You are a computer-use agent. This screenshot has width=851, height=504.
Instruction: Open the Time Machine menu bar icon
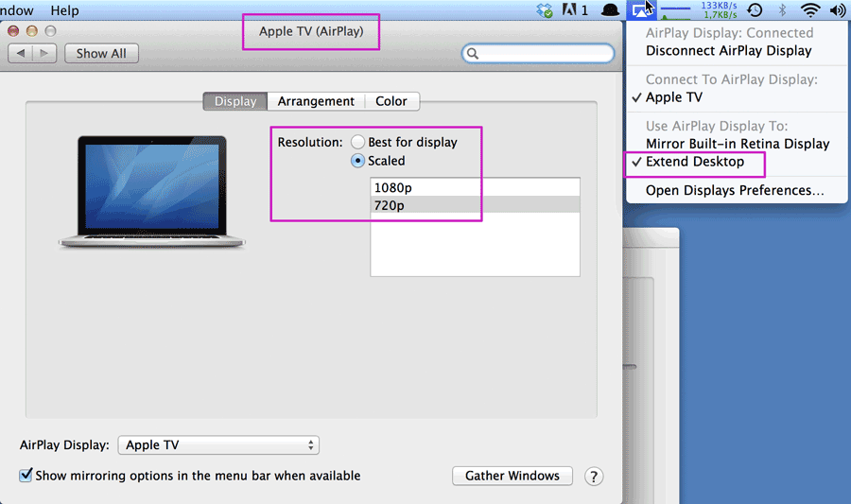click(755, 9)
